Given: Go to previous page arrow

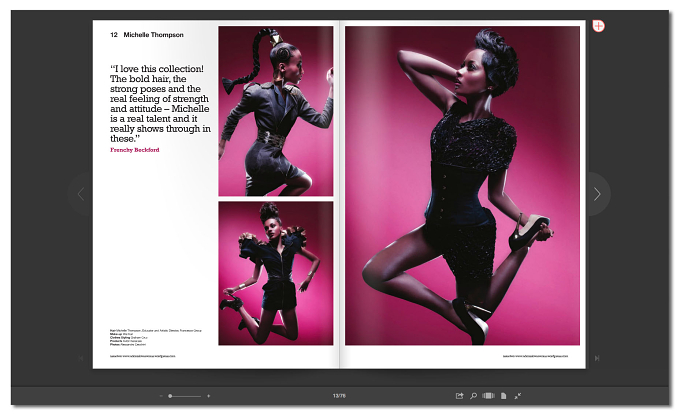Looking at the screenshot, I should (81, 193).
